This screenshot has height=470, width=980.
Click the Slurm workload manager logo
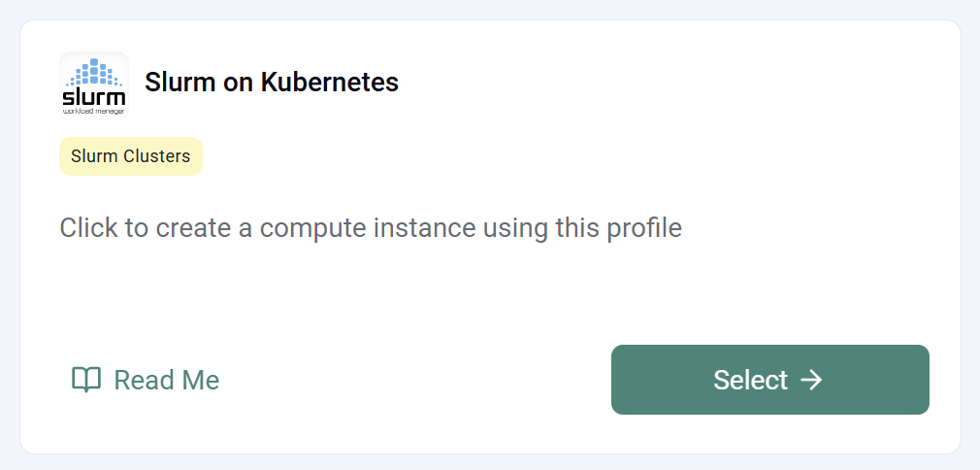pyautogui.click(x=94, y=84)
